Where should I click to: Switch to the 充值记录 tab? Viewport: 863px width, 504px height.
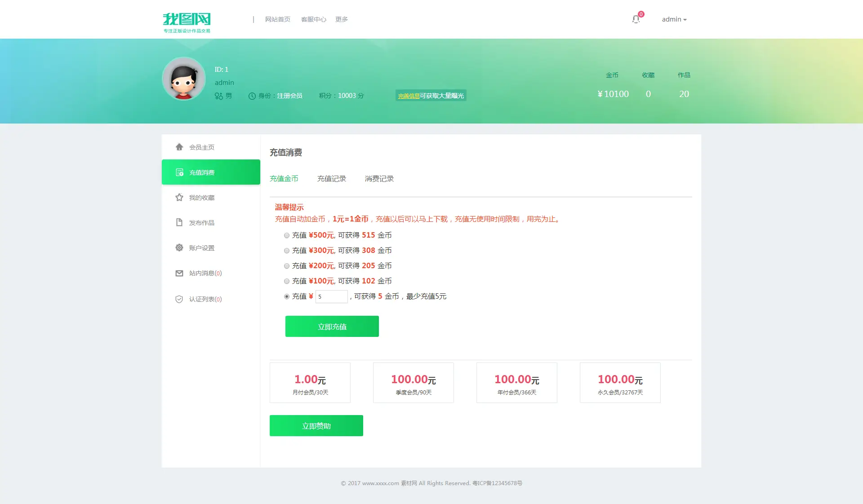tap(331, 178)
